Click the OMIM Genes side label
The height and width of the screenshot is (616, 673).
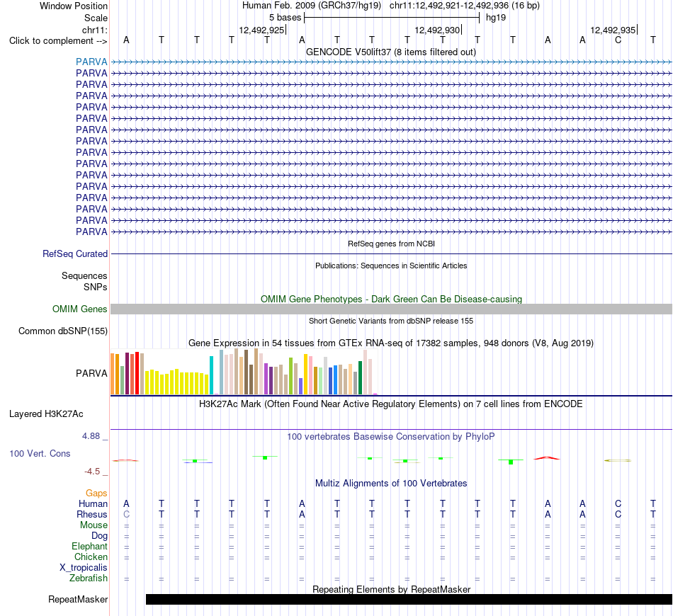[x=79, y=309]
